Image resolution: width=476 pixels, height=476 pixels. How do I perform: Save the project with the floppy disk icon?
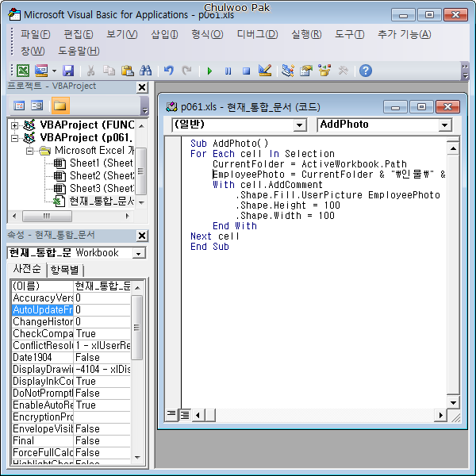tap(68, 71)
